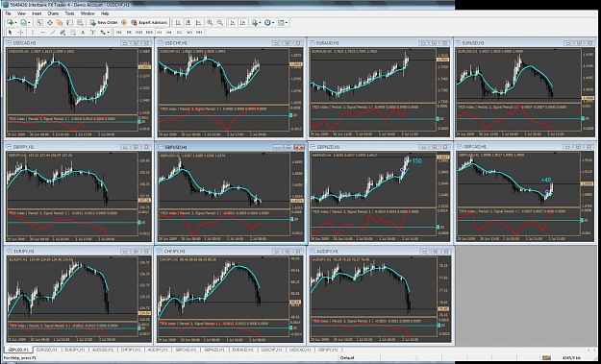Select the Horizontal Line drawing tool
The width and height of the screenshot is (601, 364).
[x=42, y=32]
